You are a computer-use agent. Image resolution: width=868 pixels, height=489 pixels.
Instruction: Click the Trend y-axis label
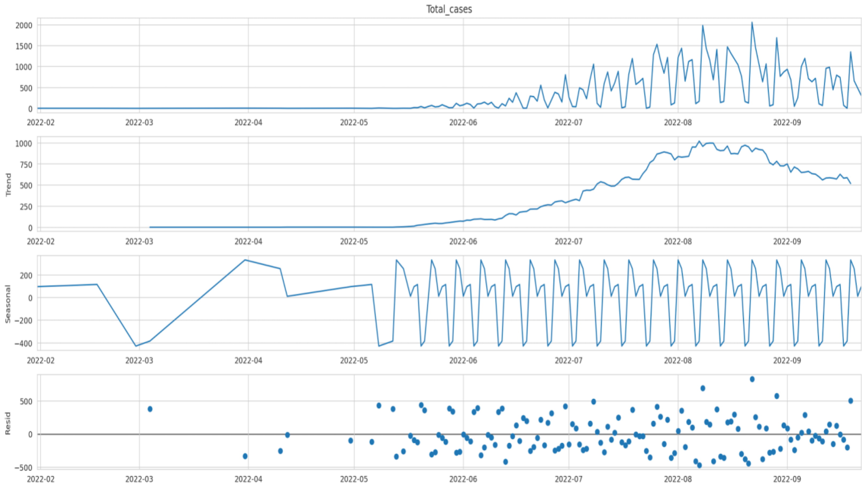click(x=9, y=185)
